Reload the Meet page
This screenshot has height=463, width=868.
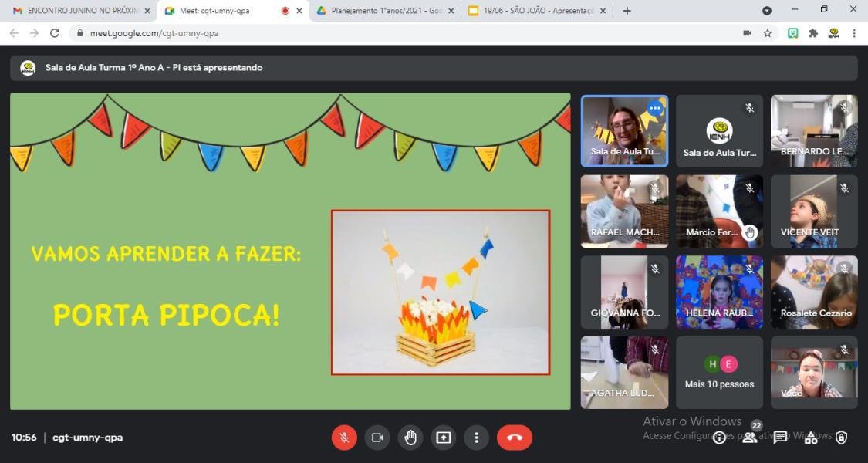point(54,33)
